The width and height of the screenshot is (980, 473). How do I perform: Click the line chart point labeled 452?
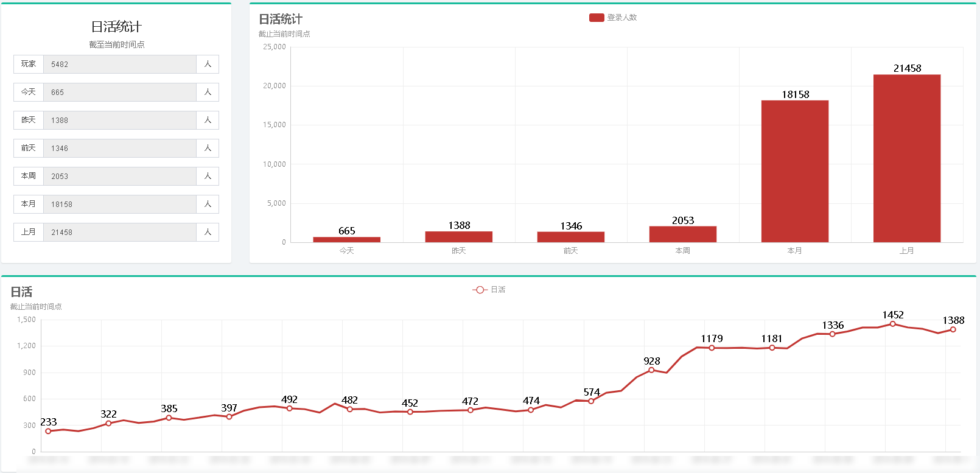point(410,412)
